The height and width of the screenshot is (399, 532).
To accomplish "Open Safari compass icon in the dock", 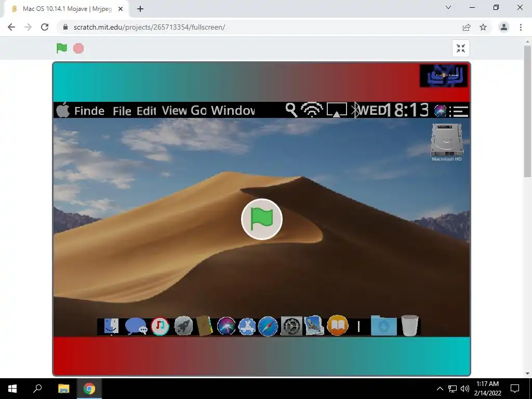I will [268, 326].
